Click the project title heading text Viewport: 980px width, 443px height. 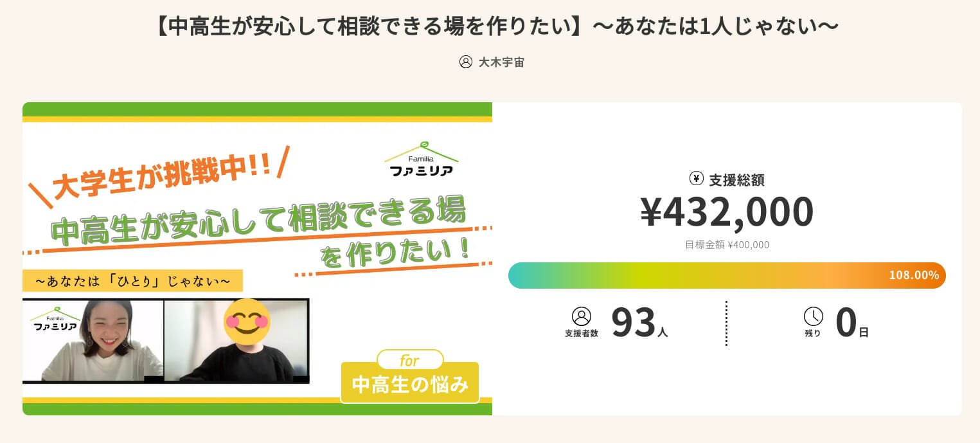(497, 26)
